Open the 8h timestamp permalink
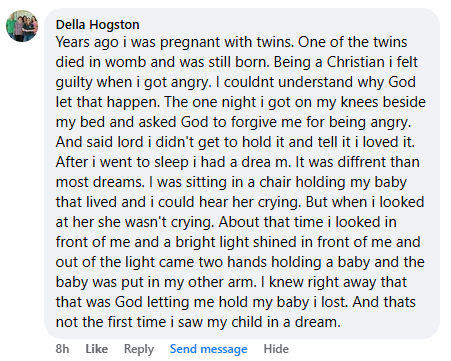 63,349
